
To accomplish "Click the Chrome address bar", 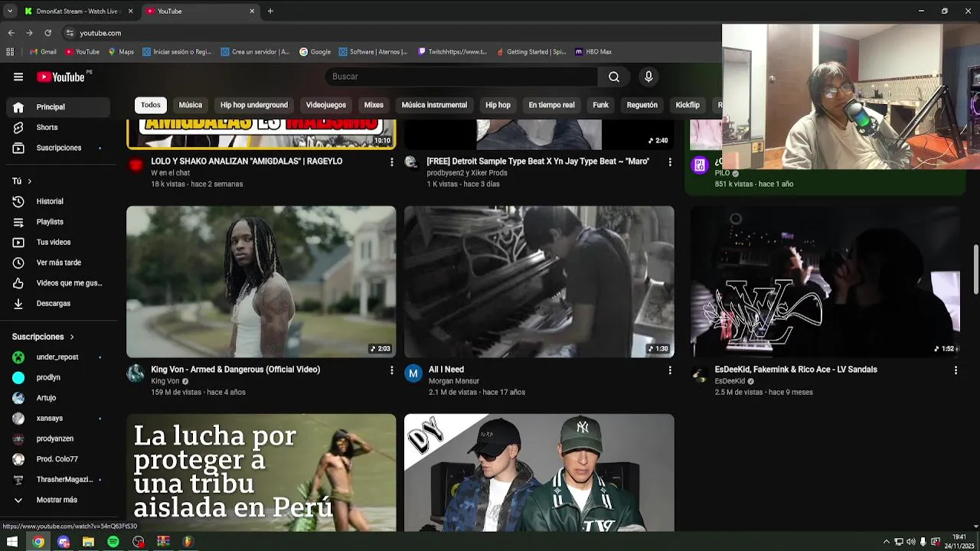I will point(390,33).
